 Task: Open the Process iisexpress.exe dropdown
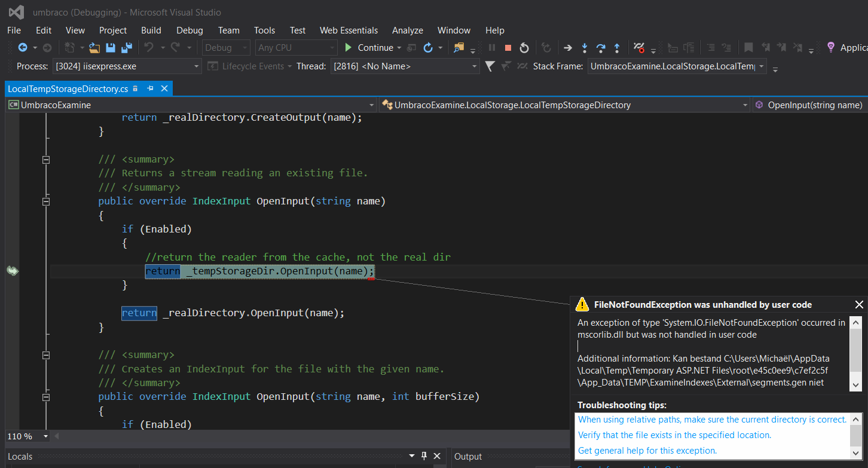tap(196, 66)
